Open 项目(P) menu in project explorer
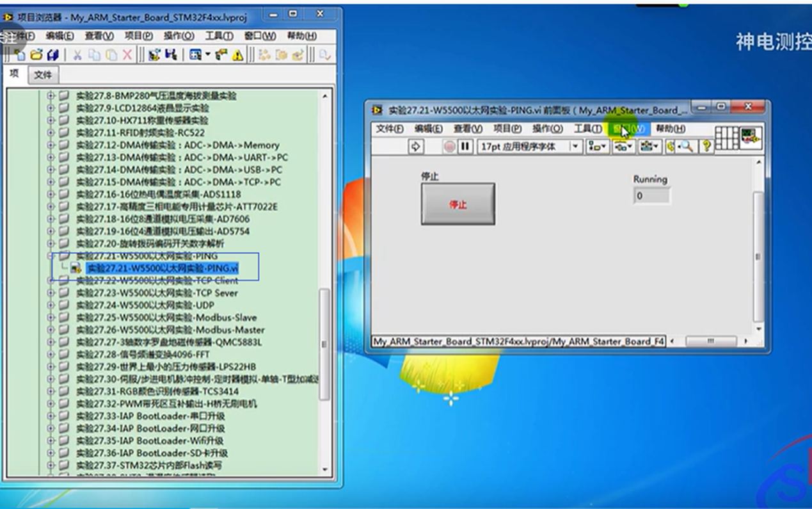Image resolution: width=812 pixels, height=509 pixels. coord(139,36)
